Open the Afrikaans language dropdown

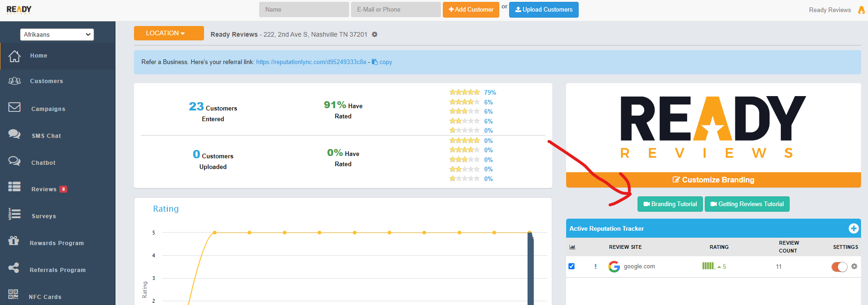tap(57, 34)
